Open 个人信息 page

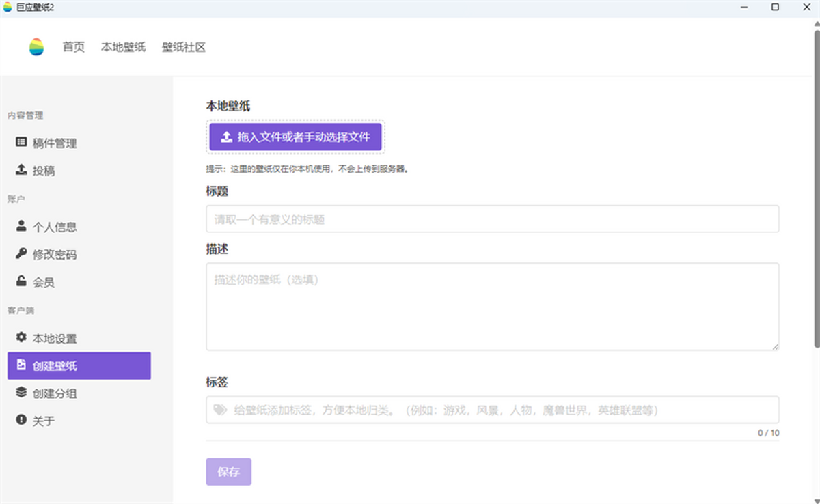[79, 227]
